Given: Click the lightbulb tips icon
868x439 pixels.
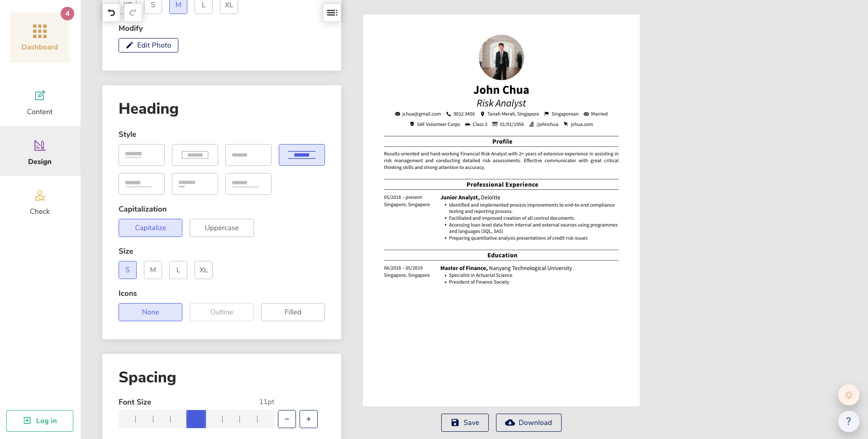Looking at the screenshot, I should coord(849,395).
